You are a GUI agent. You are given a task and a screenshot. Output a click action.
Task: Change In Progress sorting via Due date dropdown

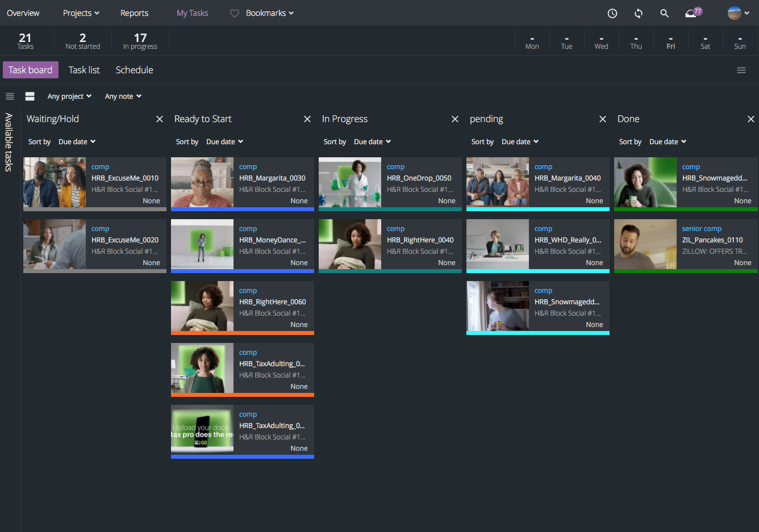click(x=372, y=141)
